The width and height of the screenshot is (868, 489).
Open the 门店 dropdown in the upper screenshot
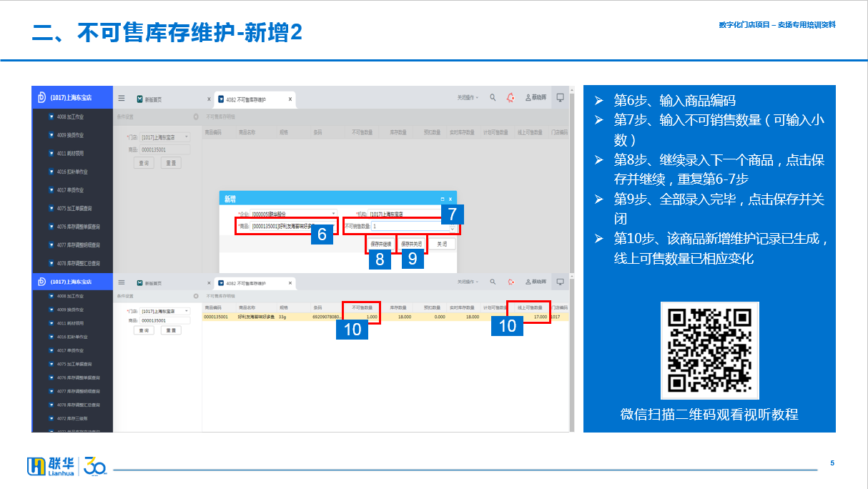coord(165,137)
